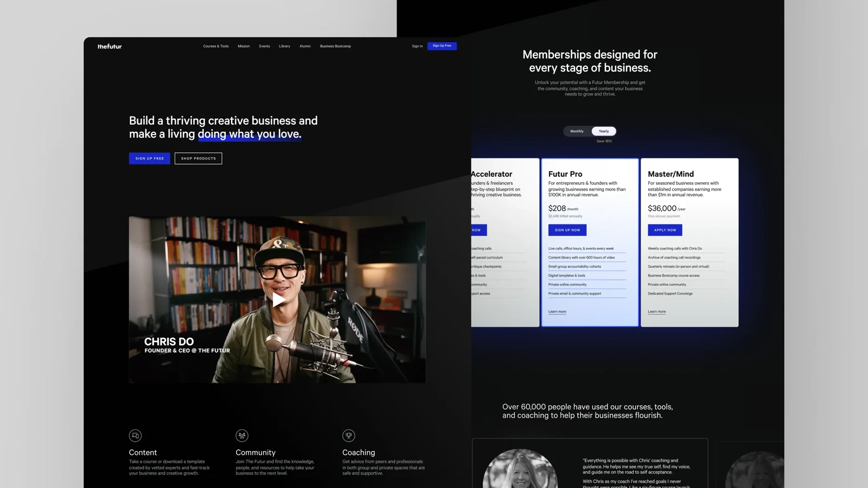
Task: Click SIGN UP NOW on Futur Pro
Action: (567, 230)
